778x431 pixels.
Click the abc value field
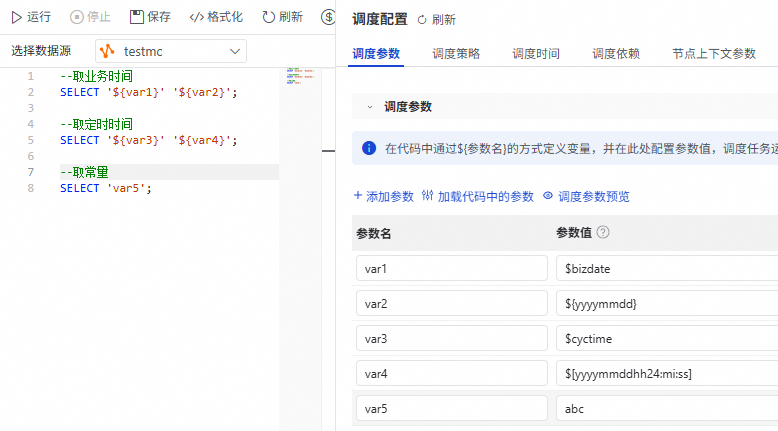click(667, 408)
